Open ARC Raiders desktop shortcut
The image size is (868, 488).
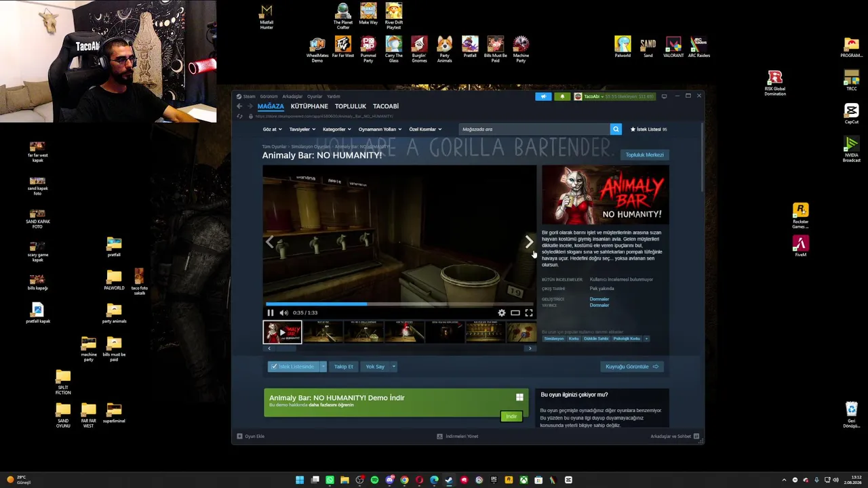[699, 47]
